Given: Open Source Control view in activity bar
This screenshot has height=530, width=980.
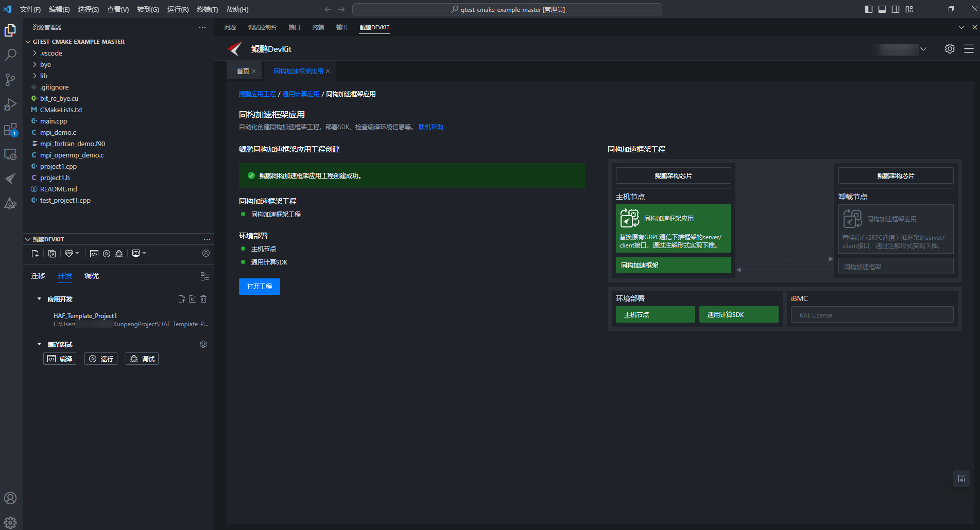Looking at the screenshot, I should (10, 79).
